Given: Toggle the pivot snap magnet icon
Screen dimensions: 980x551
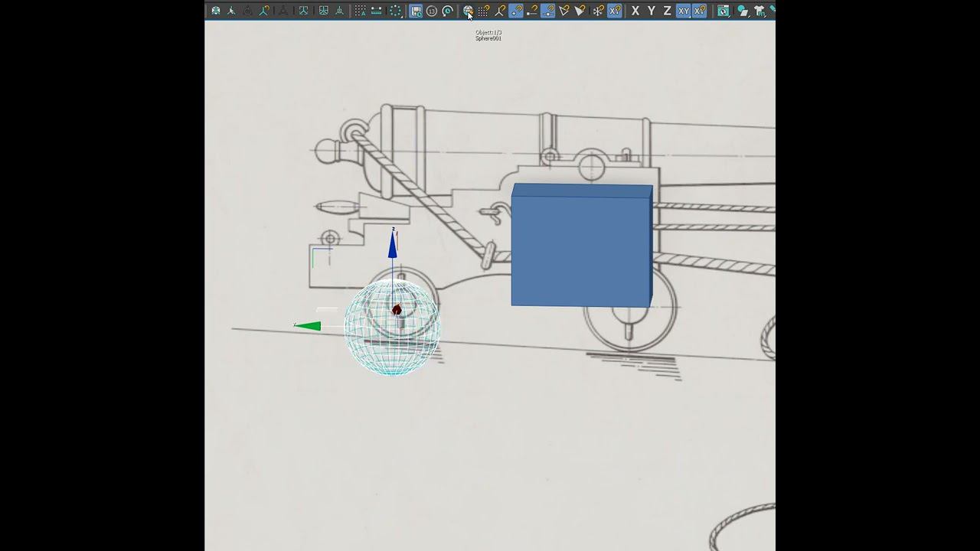Looking at the screenshot, I should [501, 11].
